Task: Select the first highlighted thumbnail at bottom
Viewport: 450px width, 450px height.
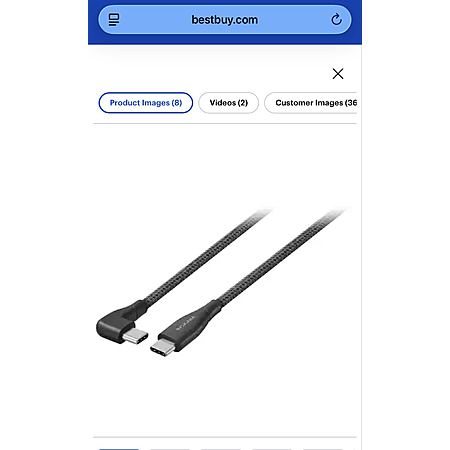Action: [119, 449]
